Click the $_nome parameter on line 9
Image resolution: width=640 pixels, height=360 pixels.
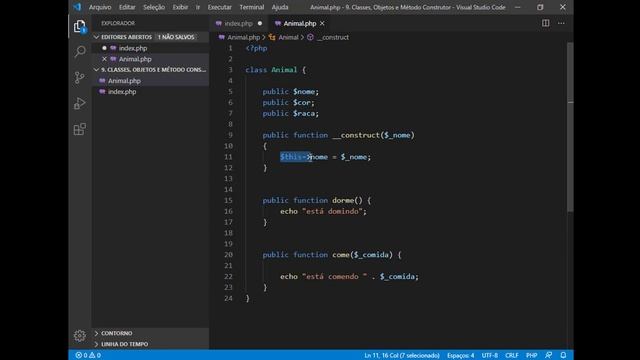coord(397,135)
